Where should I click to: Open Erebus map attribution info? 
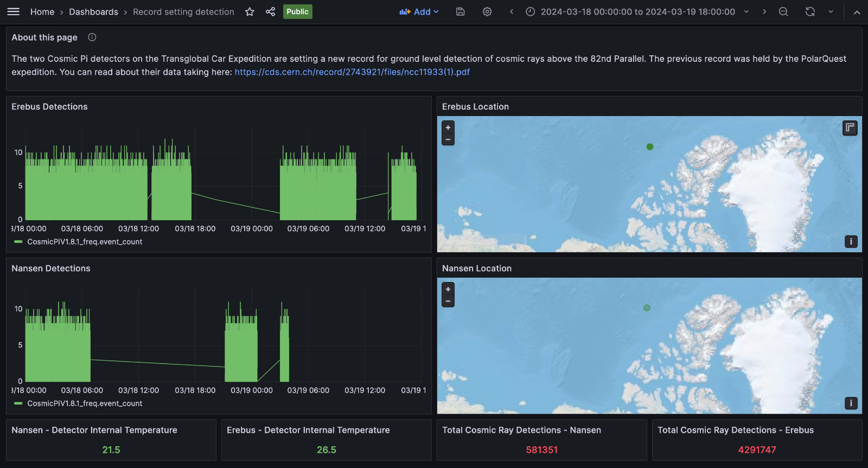click(851, 241)
